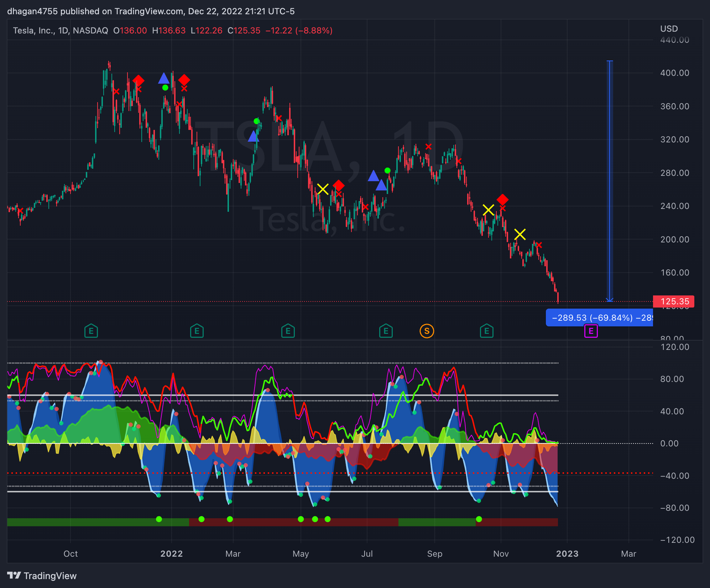The width and height of the screenshot is (710, 588).
Task: Select the yellow X marker in October near 240
Action: tap(488, 210)
